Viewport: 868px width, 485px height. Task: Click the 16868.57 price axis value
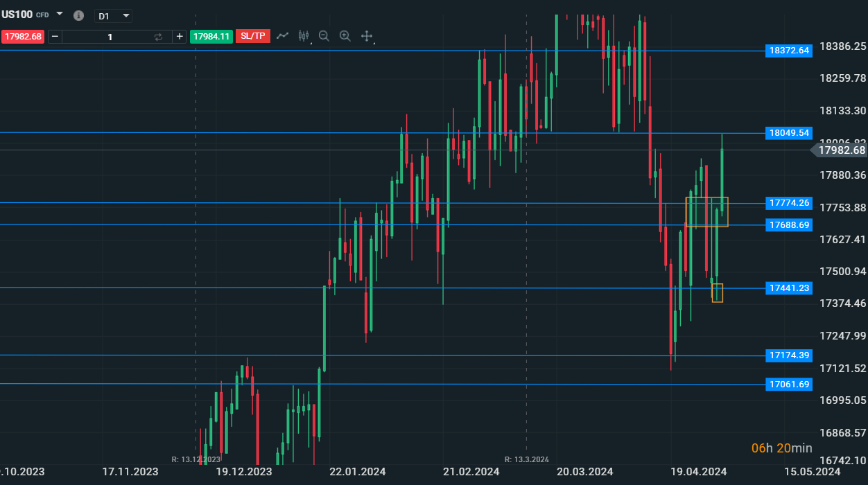[842, 432]
